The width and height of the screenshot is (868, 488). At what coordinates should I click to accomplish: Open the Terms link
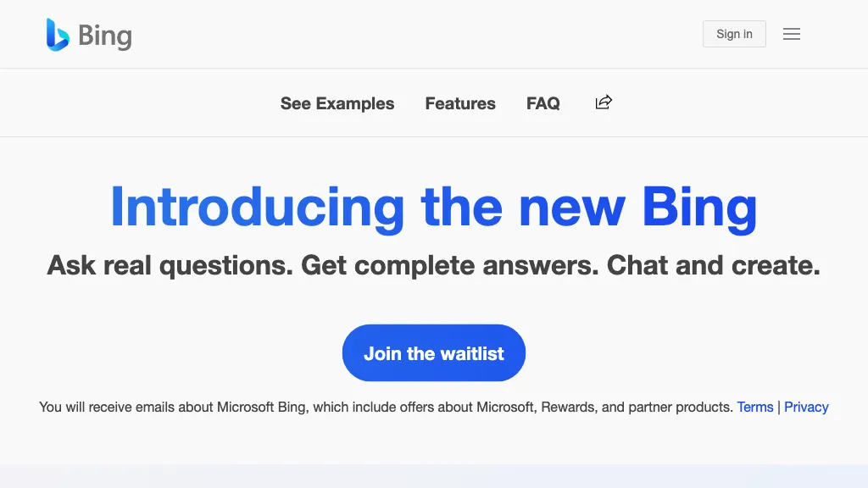(x=755, y=407)
